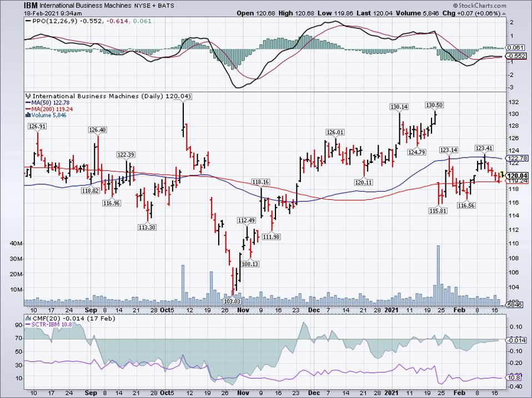Click the 123.14 price annotation
The image size is (532, 398).
[x=449, y=150]
